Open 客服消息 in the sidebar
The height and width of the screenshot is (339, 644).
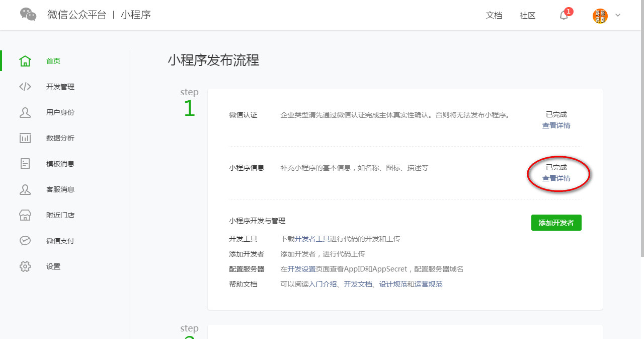(x=60, y=189)
